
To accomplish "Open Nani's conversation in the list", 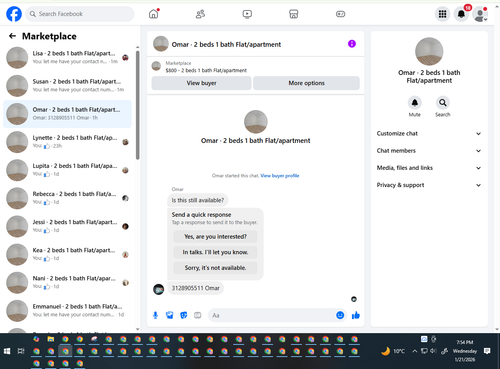I will click(x=67, y=282).
